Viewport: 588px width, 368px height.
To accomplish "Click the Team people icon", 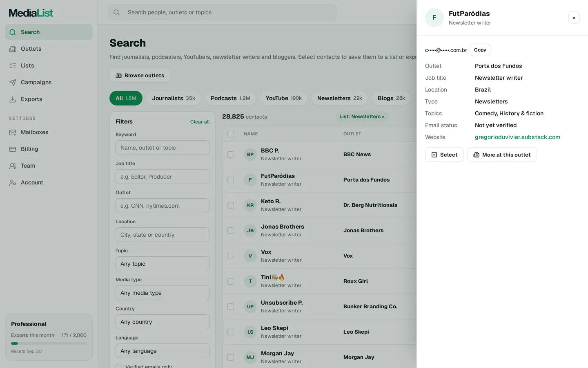I will coord(13,166).
